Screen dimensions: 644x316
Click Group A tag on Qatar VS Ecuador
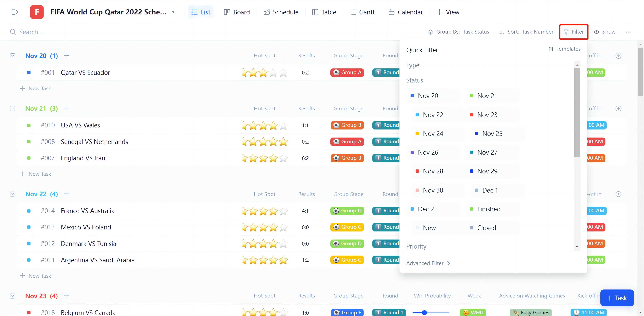347,72
